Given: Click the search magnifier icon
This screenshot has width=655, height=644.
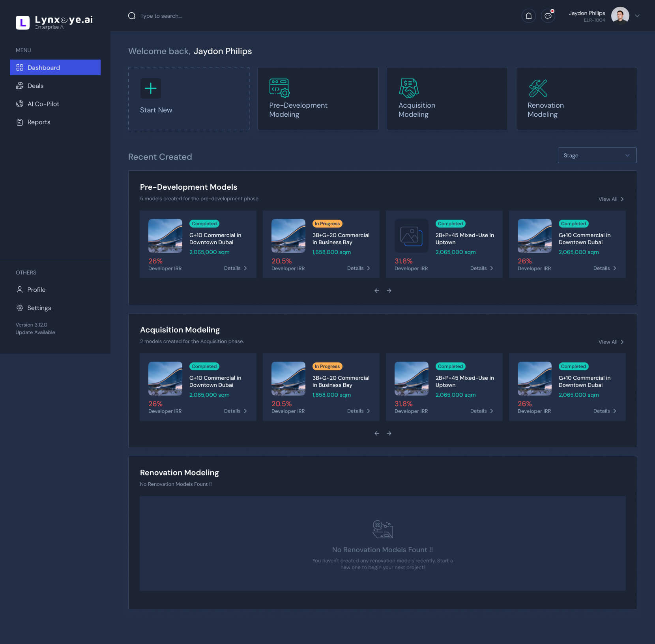Looking at the screenshot, I should 132,16.
